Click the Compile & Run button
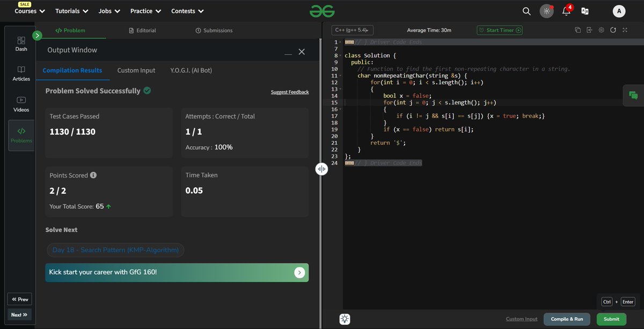 point(567,319)
